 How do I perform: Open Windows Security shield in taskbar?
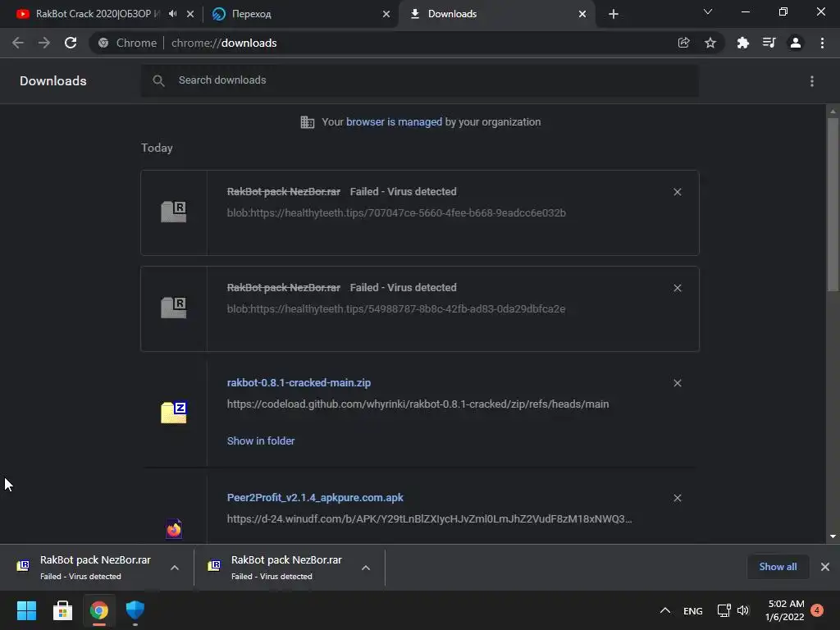[135, 610]
